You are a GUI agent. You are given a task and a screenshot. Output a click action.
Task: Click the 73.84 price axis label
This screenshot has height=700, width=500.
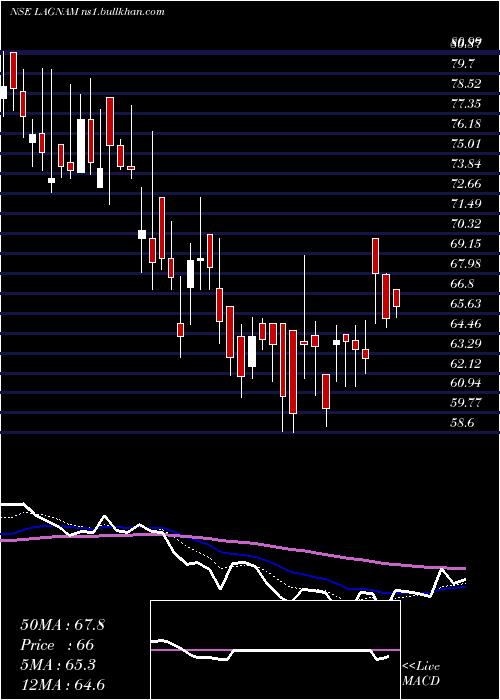tap(466, 164)
